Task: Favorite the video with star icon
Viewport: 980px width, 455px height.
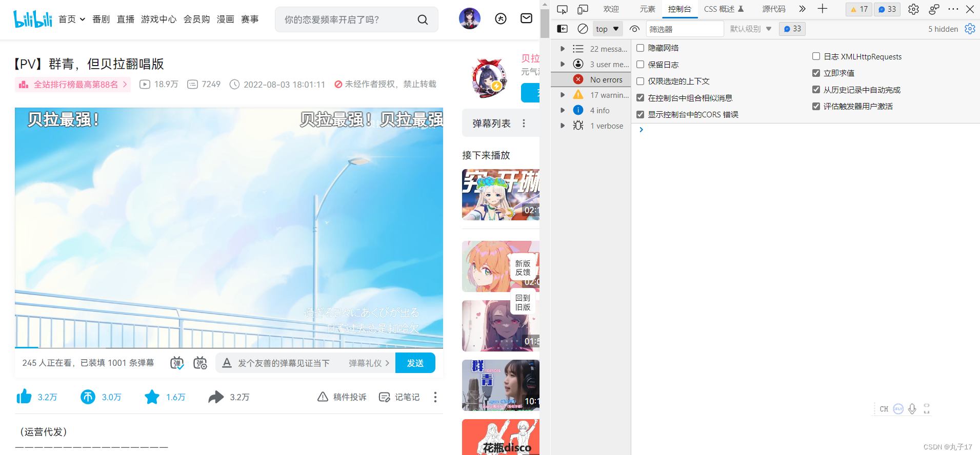Action: tap(152, 397)
